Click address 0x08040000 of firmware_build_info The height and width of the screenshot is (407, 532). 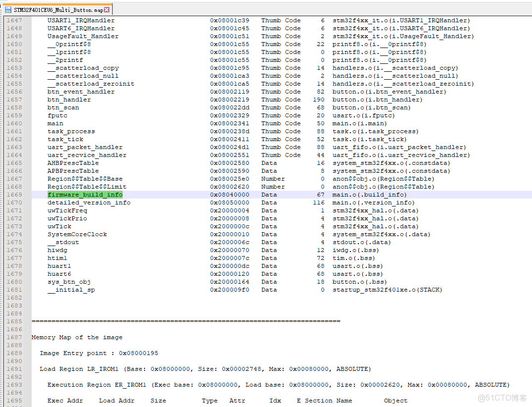point(229,195)
